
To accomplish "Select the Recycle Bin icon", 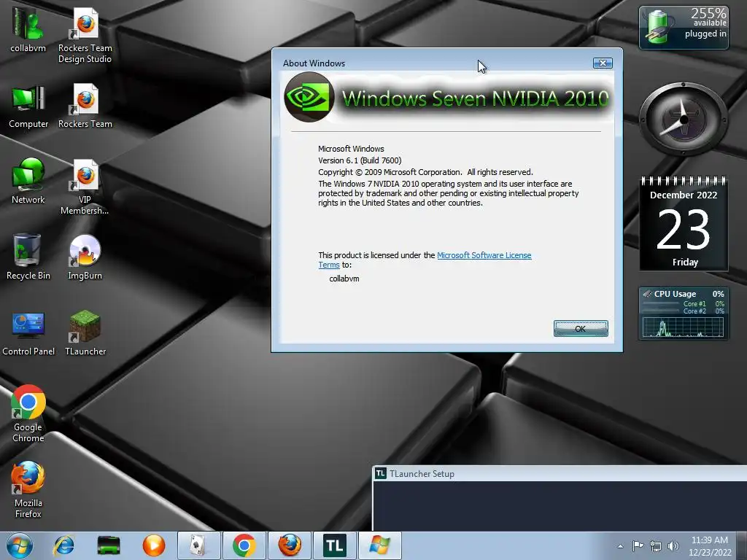I will (28, 257).
